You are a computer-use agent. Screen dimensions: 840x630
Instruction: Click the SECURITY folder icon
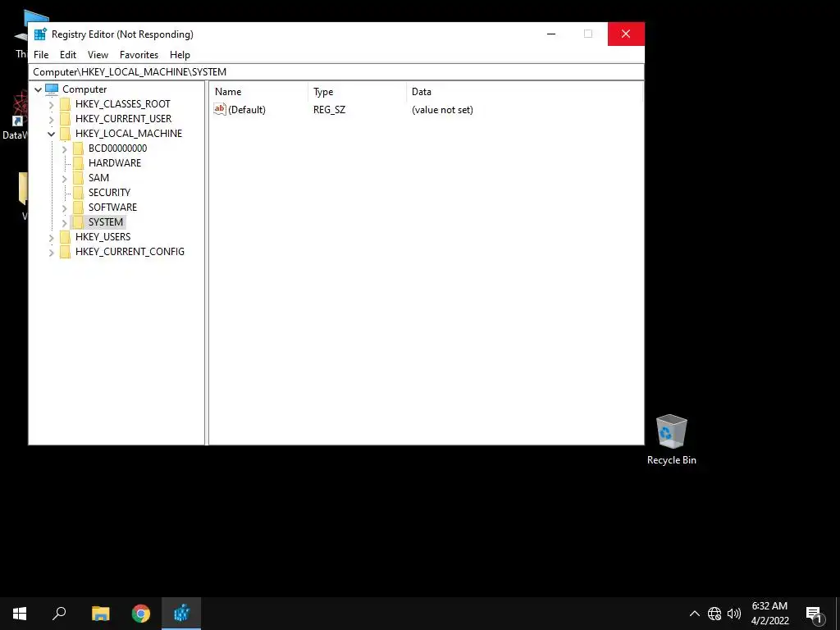click(x=78, y=192)
